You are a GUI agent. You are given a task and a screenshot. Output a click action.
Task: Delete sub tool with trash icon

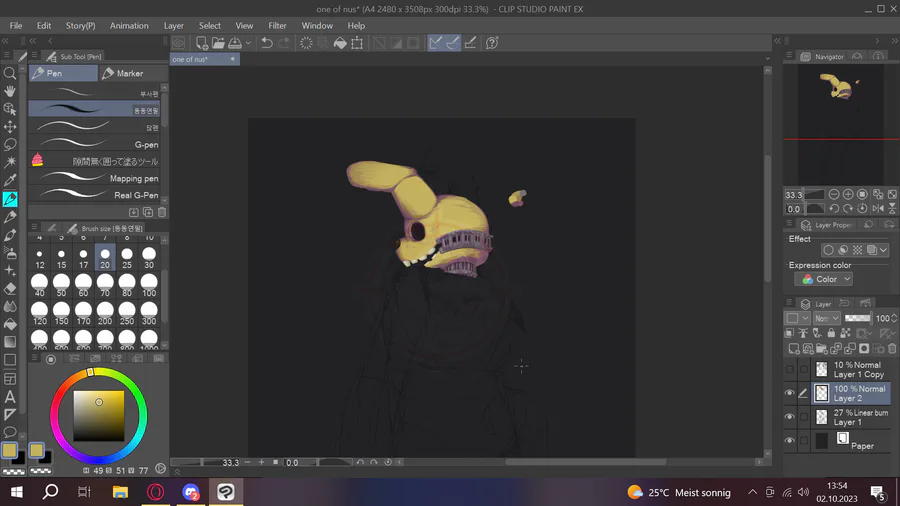tap(162, 212)
